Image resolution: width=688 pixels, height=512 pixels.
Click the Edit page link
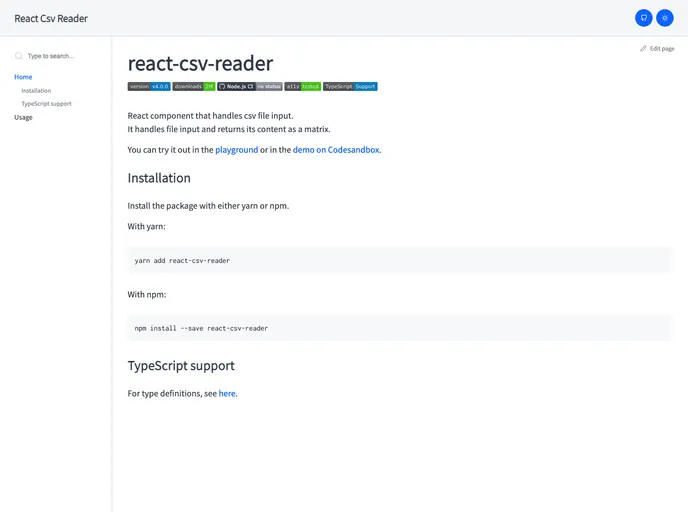click(x=657, y=49)
